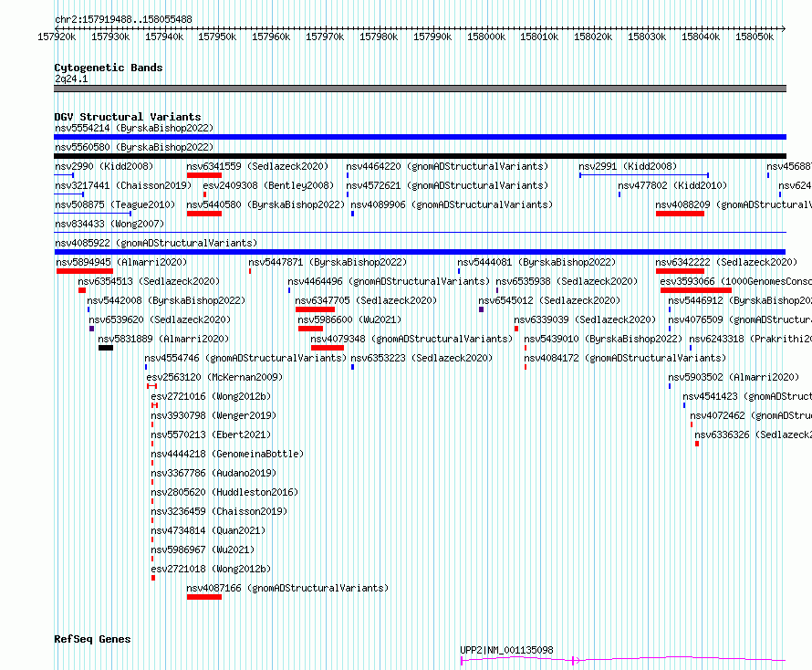
Task: Select nsv4087166 gnomADStructuralVariants variant
Action: [287, 588]
